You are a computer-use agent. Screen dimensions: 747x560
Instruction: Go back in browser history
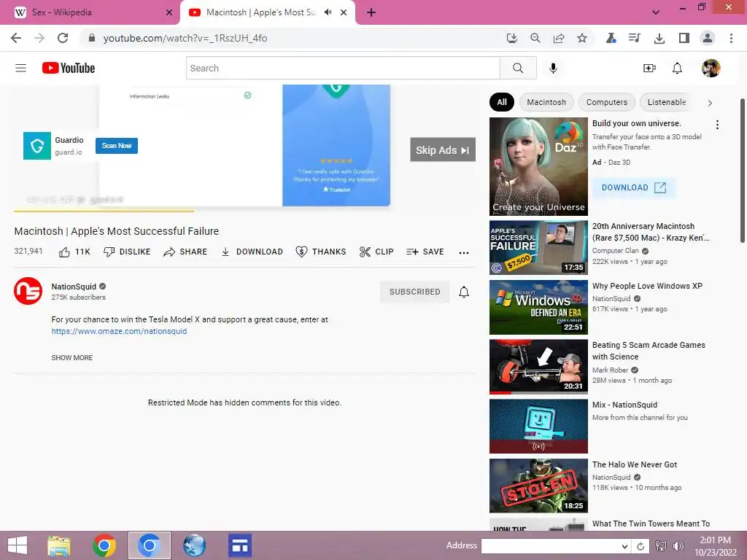[16, 38]
